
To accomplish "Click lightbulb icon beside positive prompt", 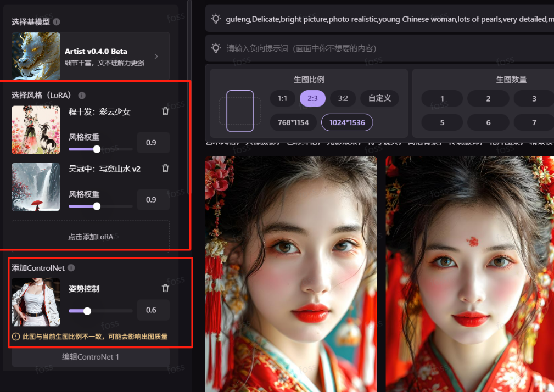I will coord(216,19).
